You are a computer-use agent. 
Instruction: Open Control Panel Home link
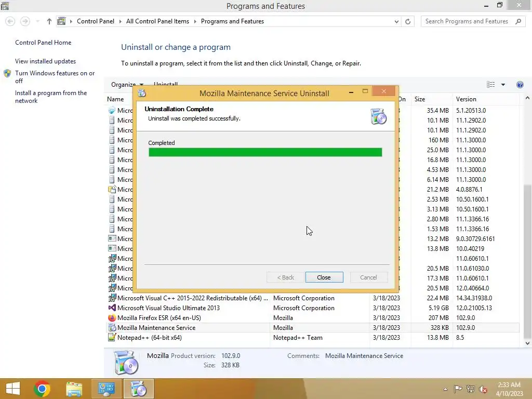(43, 43)
